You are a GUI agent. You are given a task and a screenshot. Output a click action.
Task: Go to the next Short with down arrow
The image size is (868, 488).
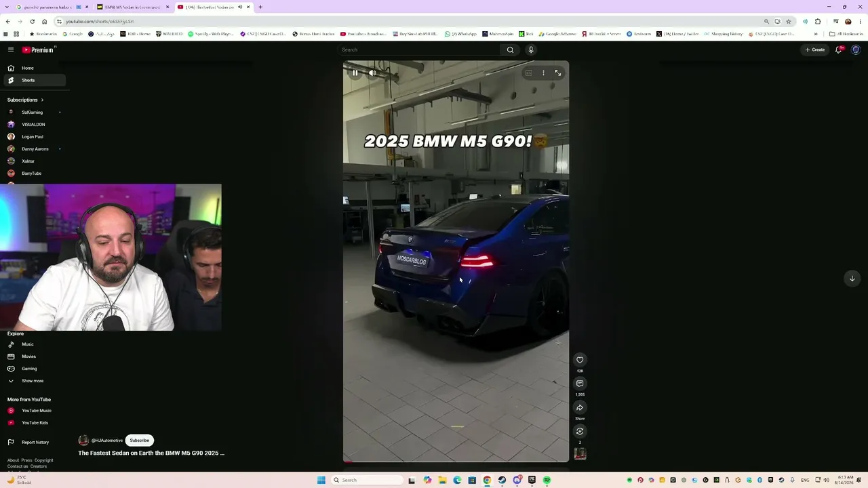click(852, 278)
